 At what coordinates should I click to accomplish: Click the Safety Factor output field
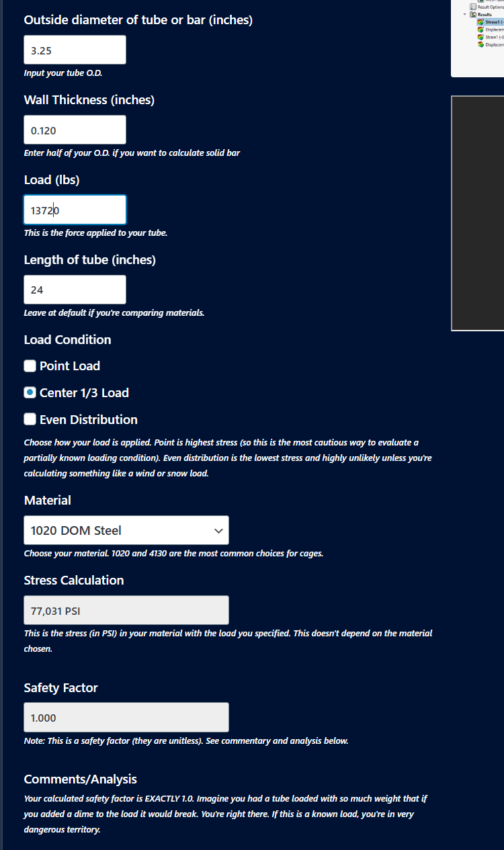[126, 717]
